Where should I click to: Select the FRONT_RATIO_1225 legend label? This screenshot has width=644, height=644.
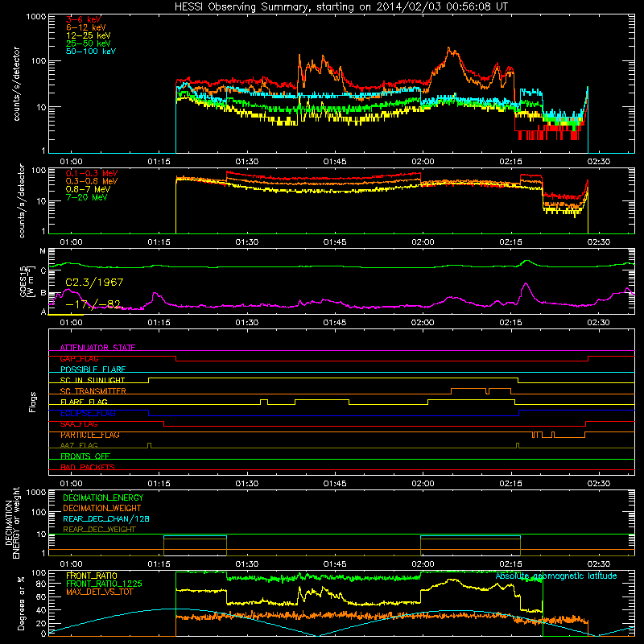(105, 584)
